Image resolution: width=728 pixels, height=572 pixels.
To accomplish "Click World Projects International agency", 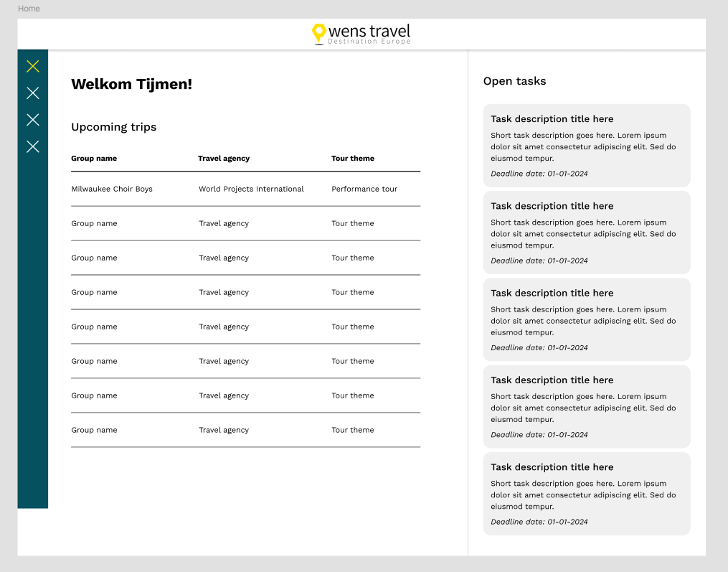I will [x=251, y=189].
